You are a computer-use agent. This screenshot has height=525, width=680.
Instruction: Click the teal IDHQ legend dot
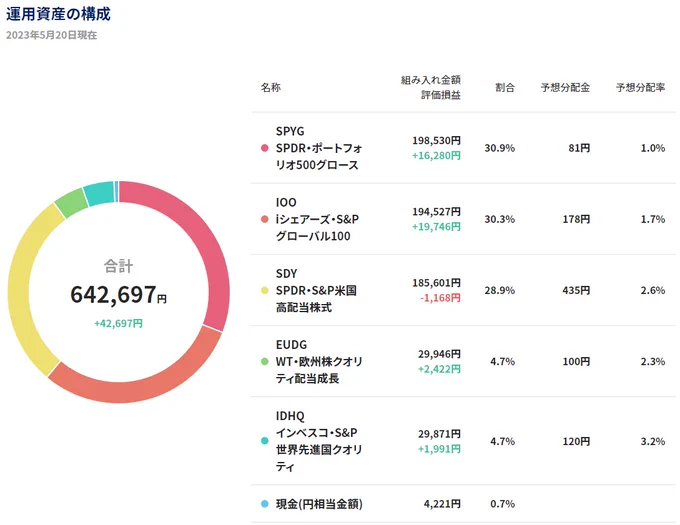pyautogui.click(x=265, y=441)
